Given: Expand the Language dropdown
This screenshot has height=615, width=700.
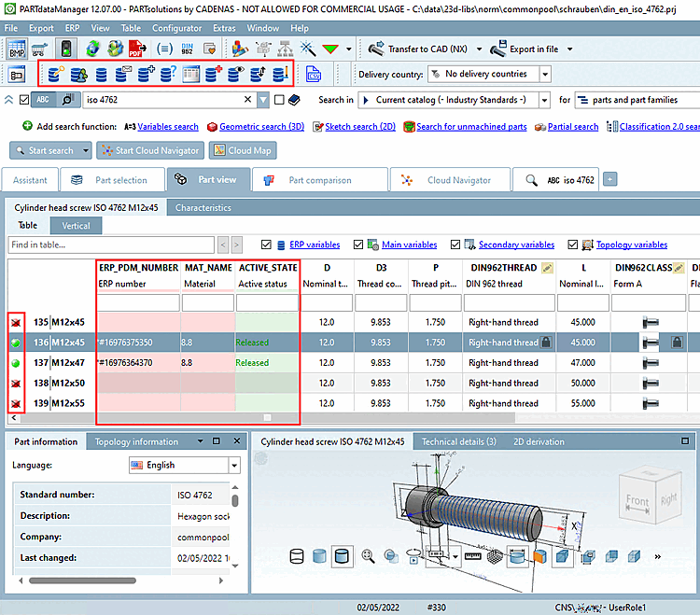Looking at the screenshot, I should tap(233, 465).
